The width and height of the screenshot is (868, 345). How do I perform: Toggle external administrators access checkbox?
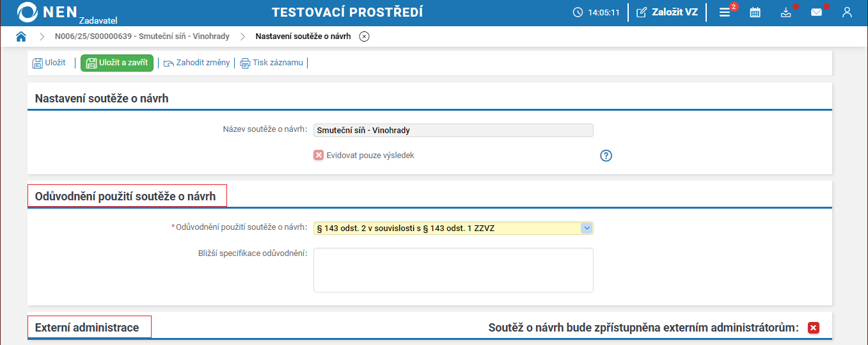(814, 328)
